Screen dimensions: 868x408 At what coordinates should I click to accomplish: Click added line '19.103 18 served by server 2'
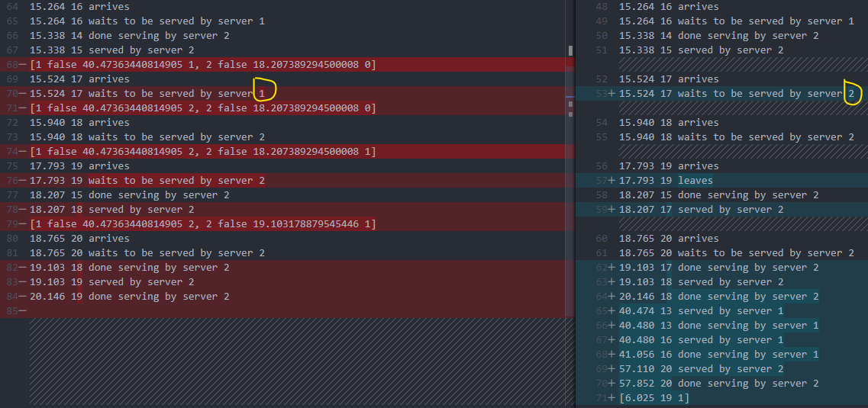coord(701,282)
